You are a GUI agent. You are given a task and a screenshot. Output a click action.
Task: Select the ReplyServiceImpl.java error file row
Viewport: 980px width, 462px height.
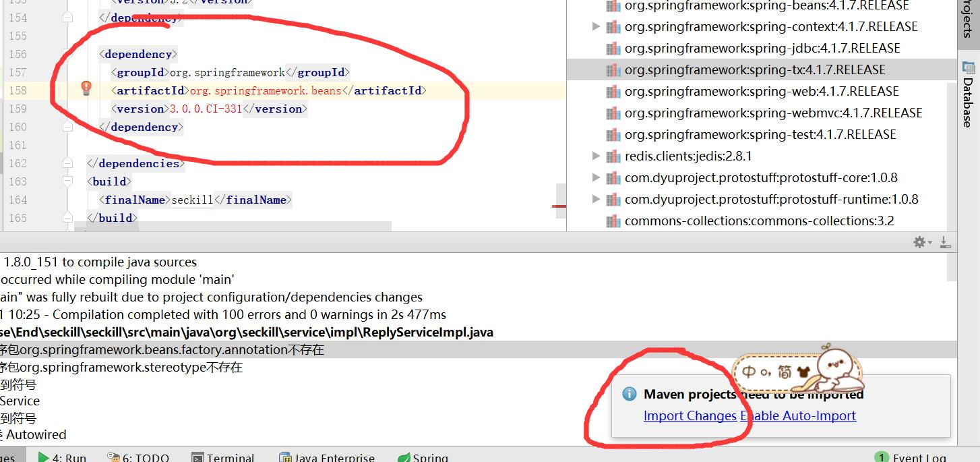247,332
